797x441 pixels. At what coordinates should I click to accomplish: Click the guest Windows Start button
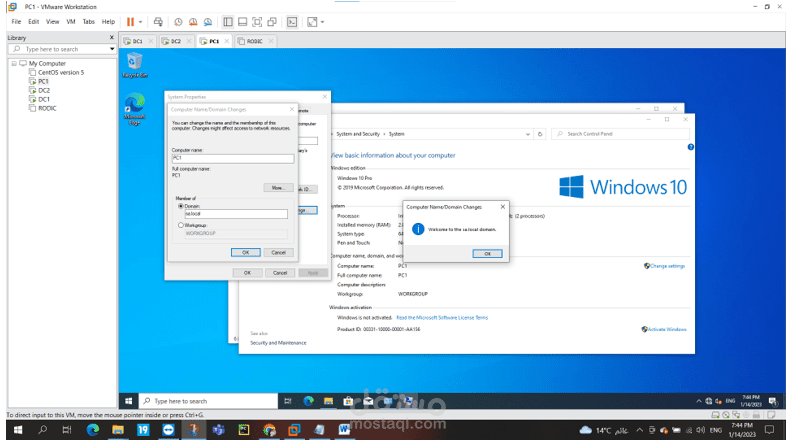129,401
